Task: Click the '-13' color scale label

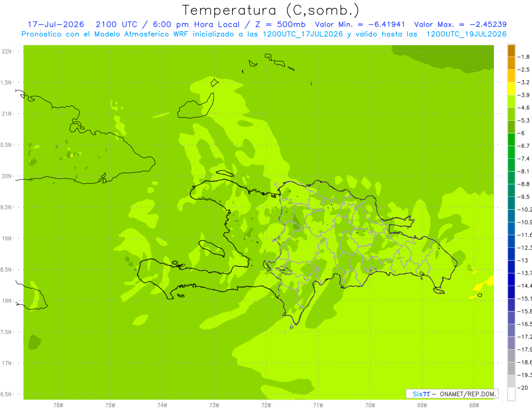Action: click(523, 260)
